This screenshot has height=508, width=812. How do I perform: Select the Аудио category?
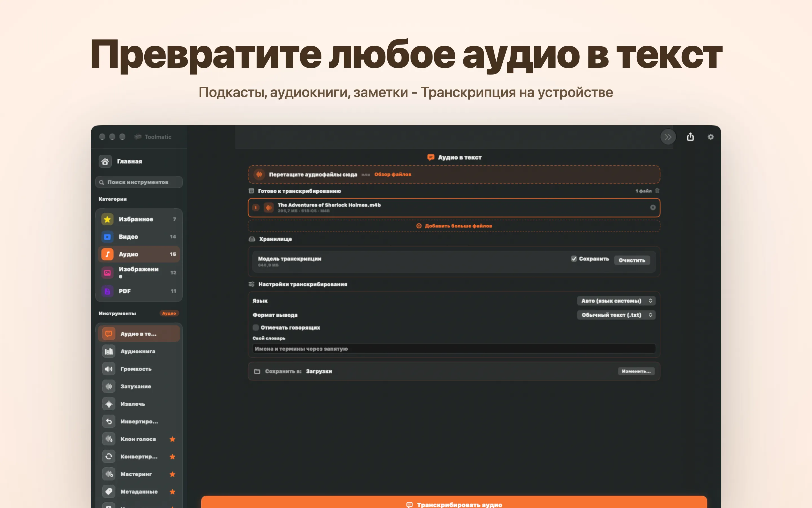coord(139,254)
